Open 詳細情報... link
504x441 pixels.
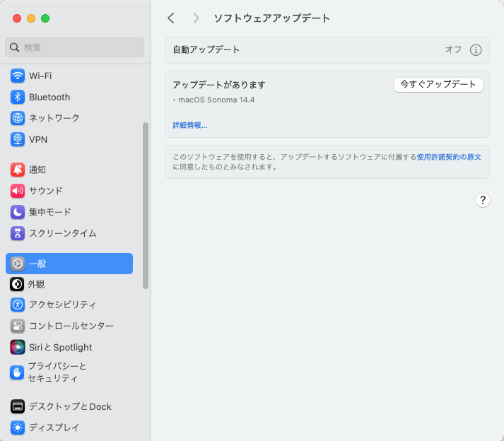coord(189,125)
